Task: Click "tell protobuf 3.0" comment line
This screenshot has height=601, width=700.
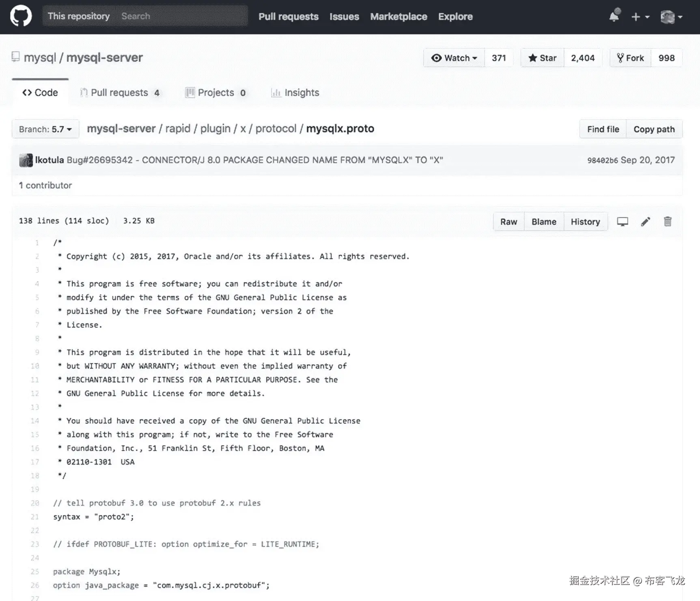Action: 157,503
